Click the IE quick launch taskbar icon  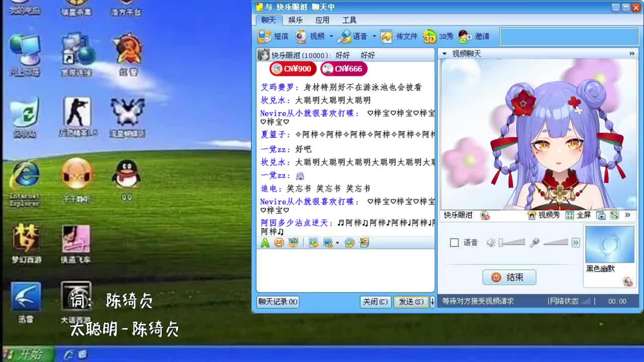(69, 354)
